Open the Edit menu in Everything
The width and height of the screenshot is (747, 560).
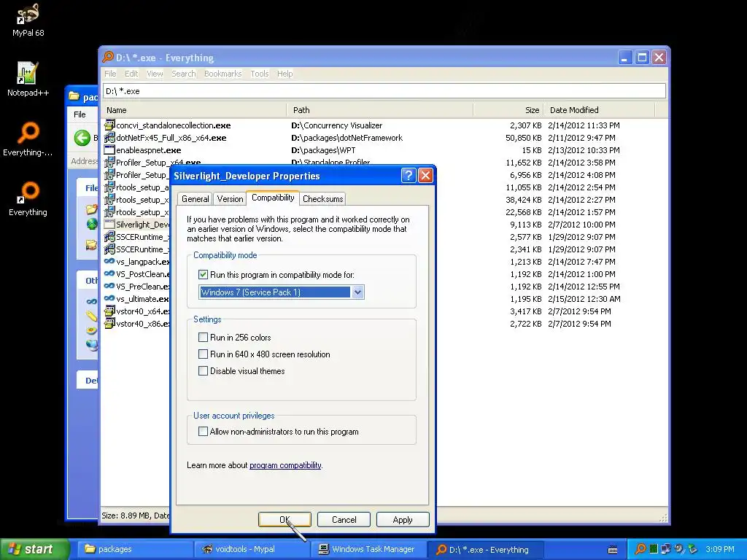(131, 74)
